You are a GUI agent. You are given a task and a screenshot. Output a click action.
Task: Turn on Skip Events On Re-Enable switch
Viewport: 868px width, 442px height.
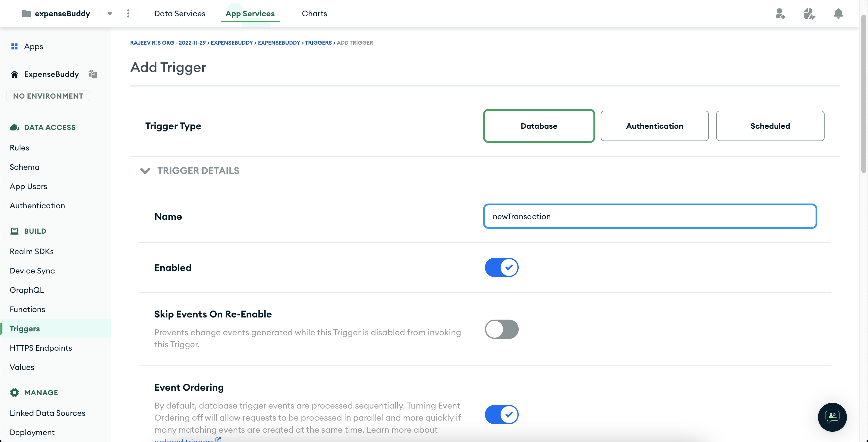click(x=502, y=329)
